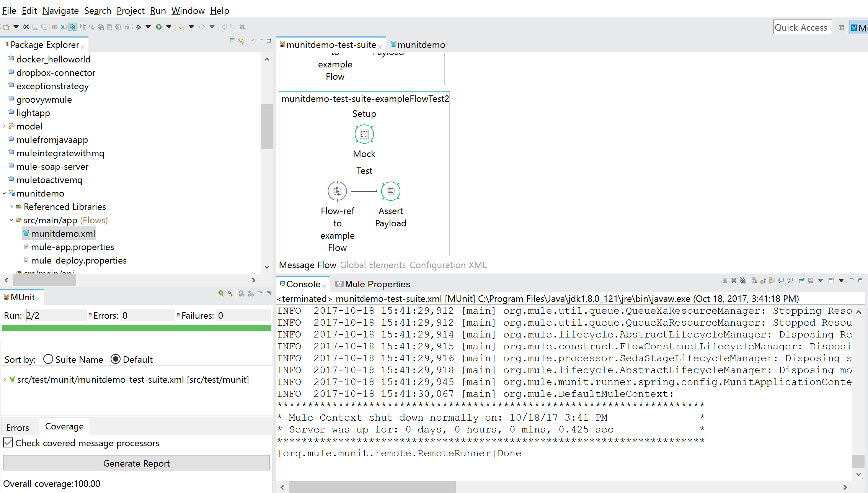Click the MUnit run/stop toolbar icon
The width and height of the screenshot is (868, 493).
221,294
